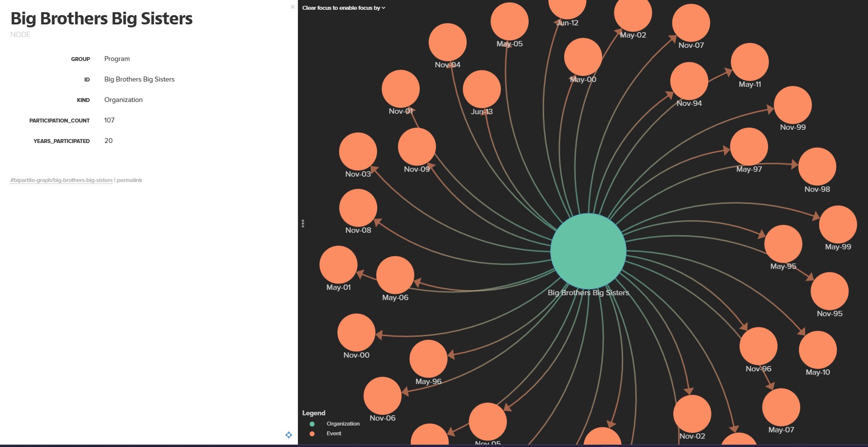The height and width of the screenshot is (447, 868).
Task: Select the May-05 event node
Action: tap(510, 21)
